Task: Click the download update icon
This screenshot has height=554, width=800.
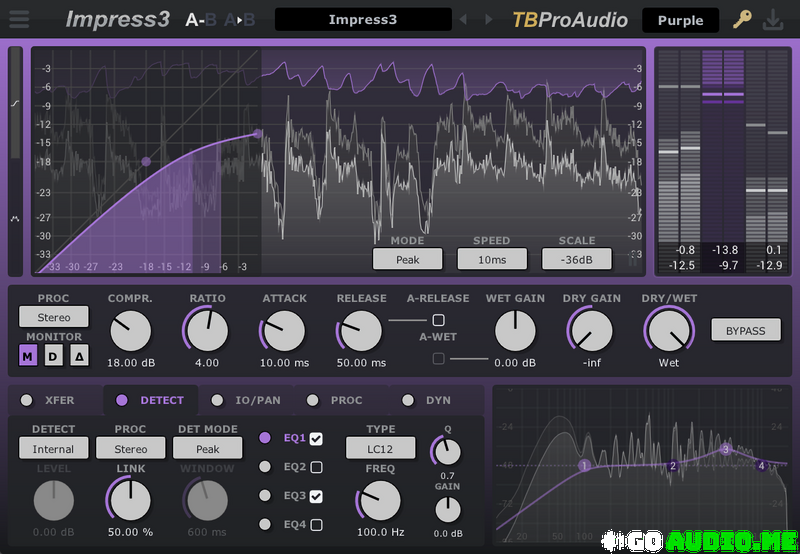Action: (x=773, y=20)
